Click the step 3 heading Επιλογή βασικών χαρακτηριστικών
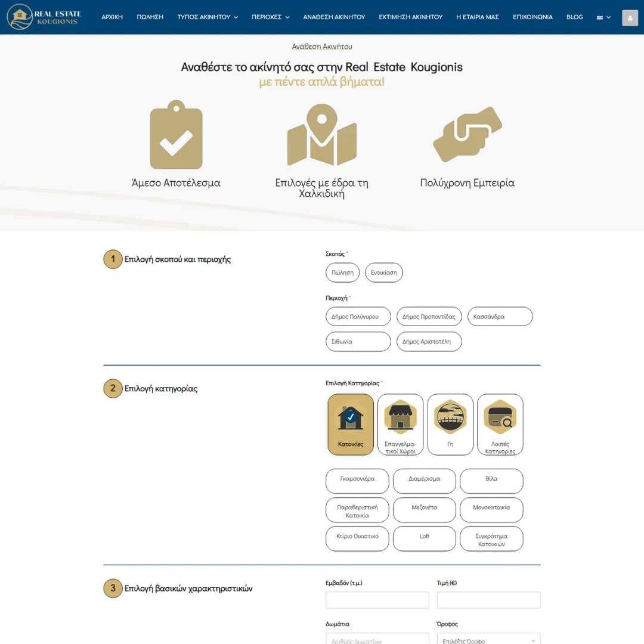Image resolution: width=644 pixels, height=644 pixels. pyautogui.click(x=188, y=589)
